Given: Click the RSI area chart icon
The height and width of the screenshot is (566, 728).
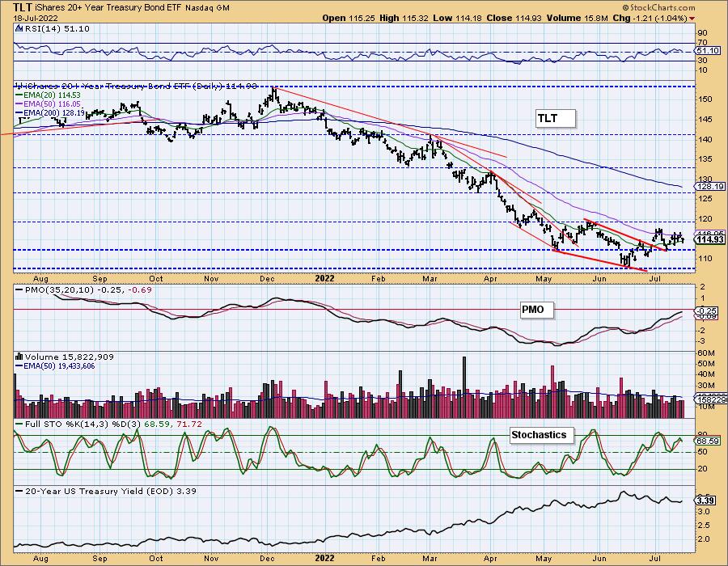Looking at the screenshot, I should click(19, 29).
